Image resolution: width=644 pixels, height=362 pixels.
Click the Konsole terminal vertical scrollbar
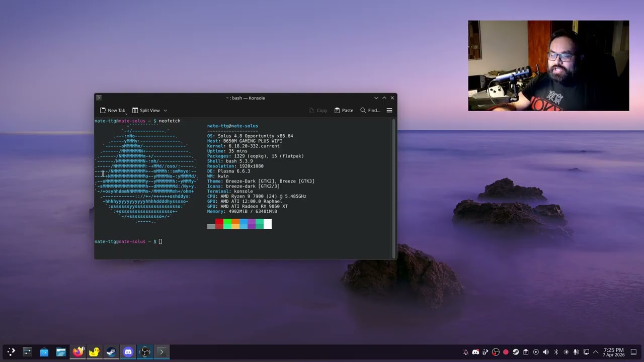coord(393,188)
